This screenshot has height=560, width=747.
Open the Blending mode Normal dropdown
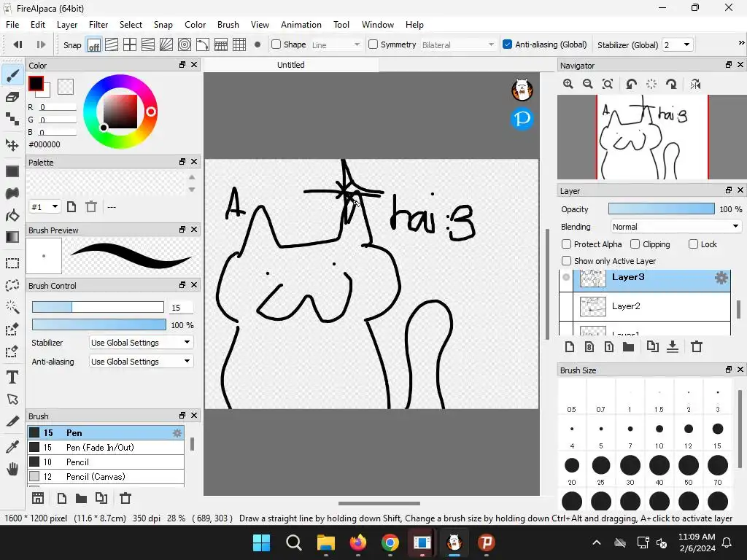coord(675,227)
